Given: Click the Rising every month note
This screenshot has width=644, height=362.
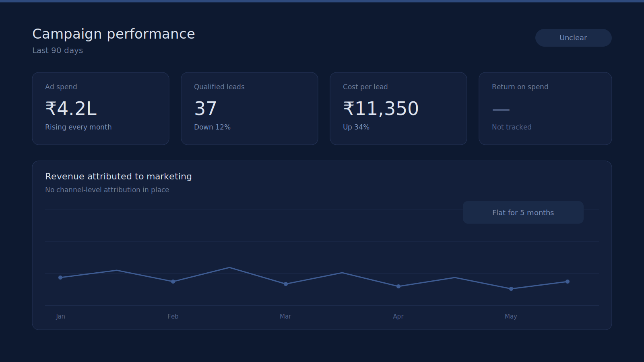Looking at the screenshot, I should point(78,127).
